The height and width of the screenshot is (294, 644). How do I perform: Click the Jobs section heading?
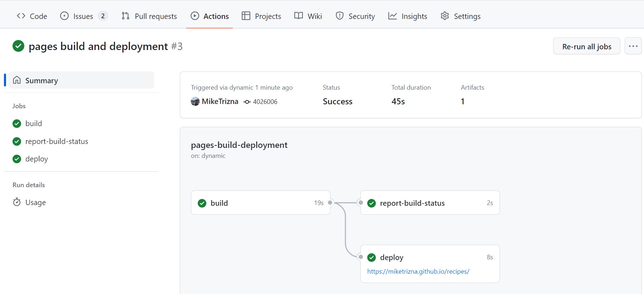tap(19, 106)
